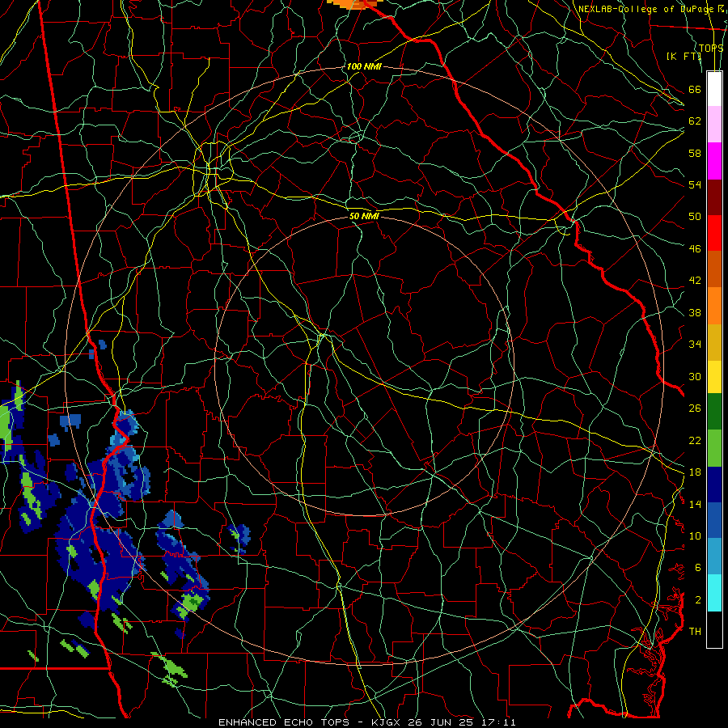Click the '50' legend value
This screenshot has width=728, height=728.
pyautogui.click(x=695, y=217)
